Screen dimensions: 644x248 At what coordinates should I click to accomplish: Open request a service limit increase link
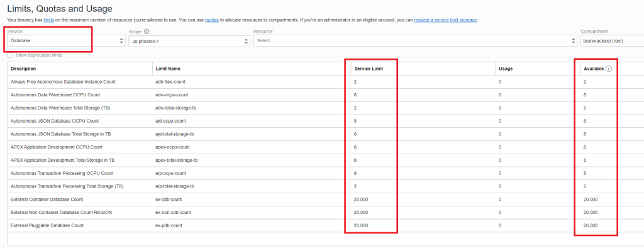tap(445, 20)
